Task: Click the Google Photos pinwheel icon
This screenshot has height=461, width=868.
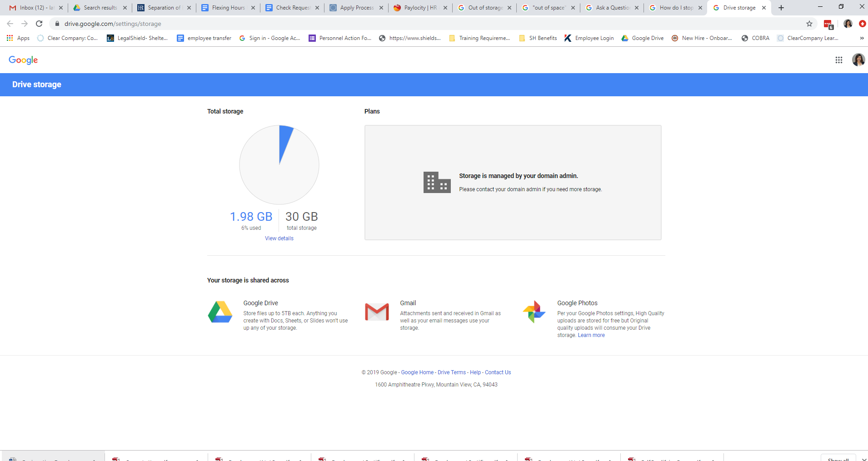Action: [x=534, y=312]
